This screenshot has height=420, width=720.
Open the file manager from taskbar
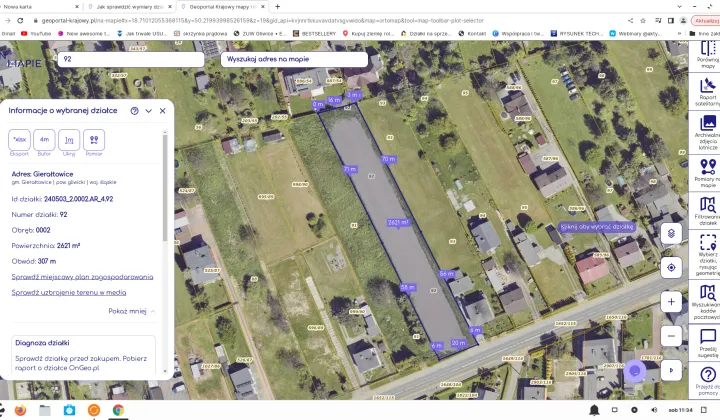[x=45, y=410]
